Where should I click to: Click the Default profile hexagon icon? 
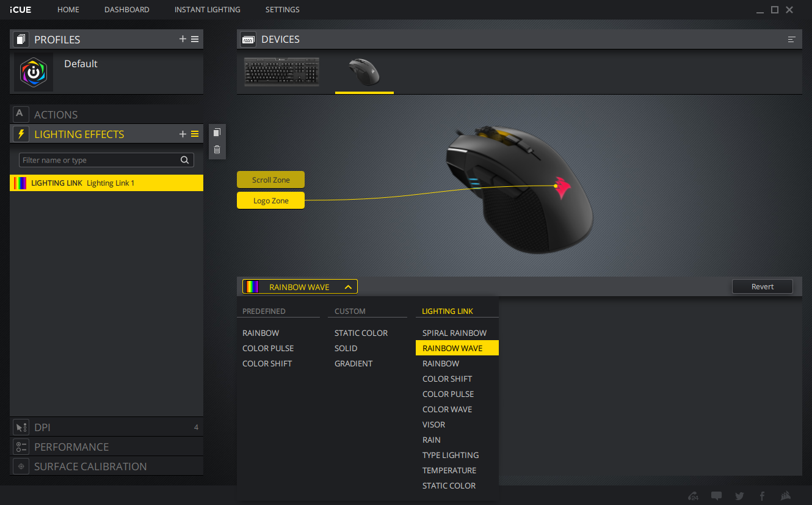(x=34, y=72)
